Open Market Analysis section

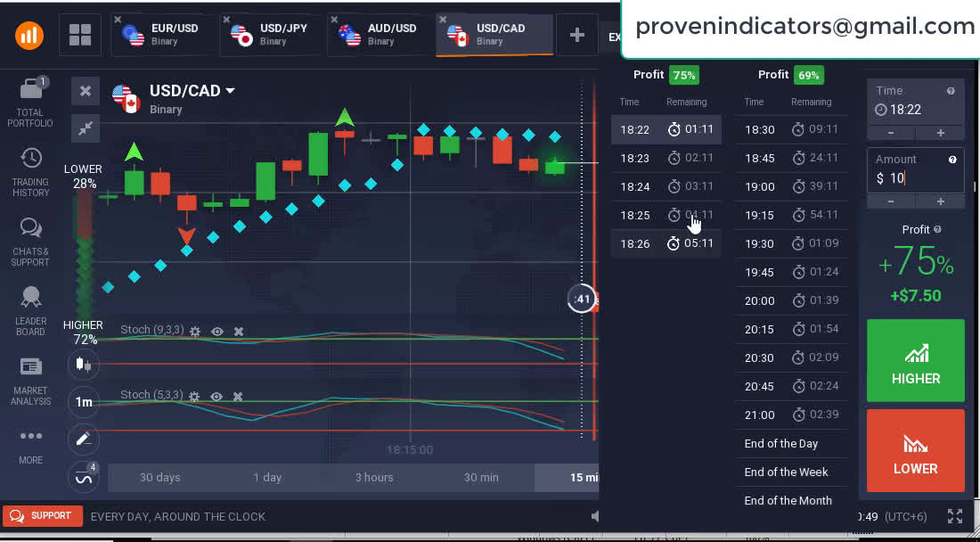[30, 367]
